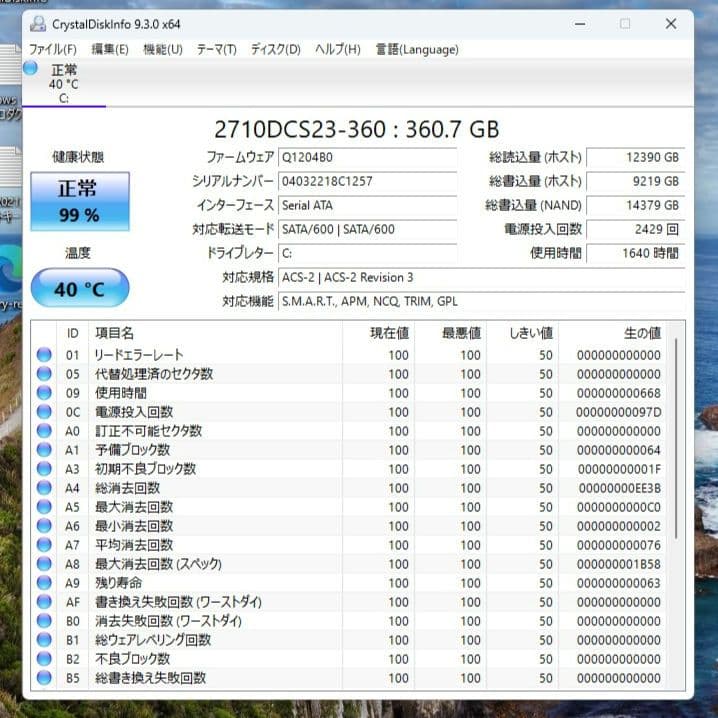
Task: Click the total host writes value 9219 GB
Action: 636,181
